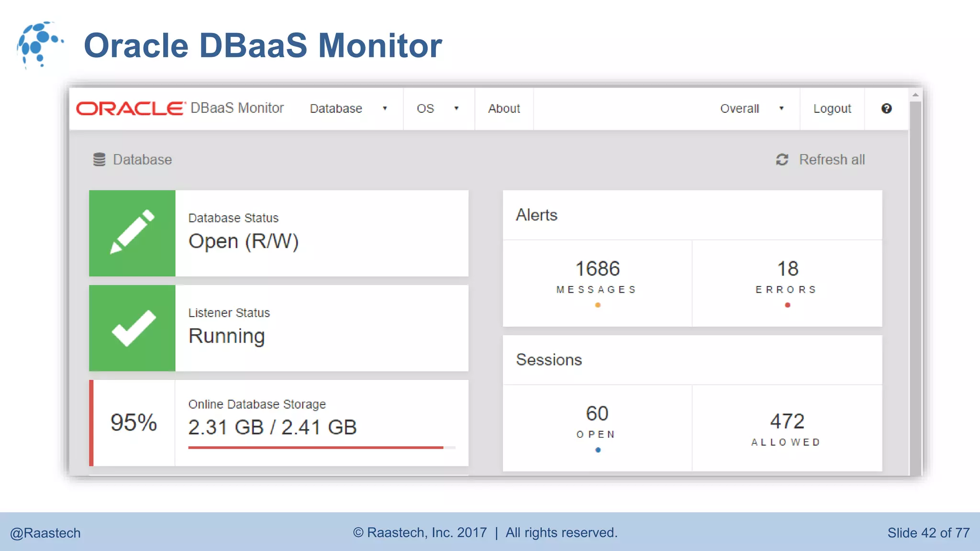Click the green checkmark Listener Status icon
The image size is (980, 551).
(x=132, y=328)
